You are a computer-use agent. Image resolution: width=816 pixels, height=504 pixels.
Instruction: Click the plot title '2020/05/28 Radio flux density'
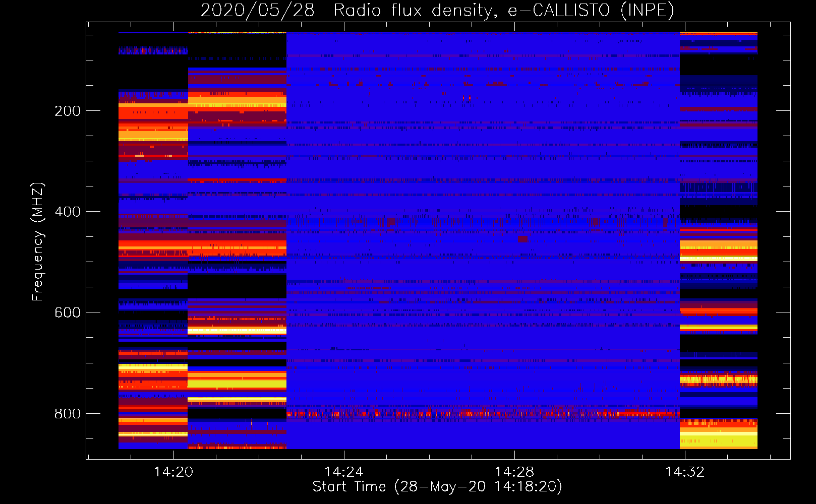437,10
